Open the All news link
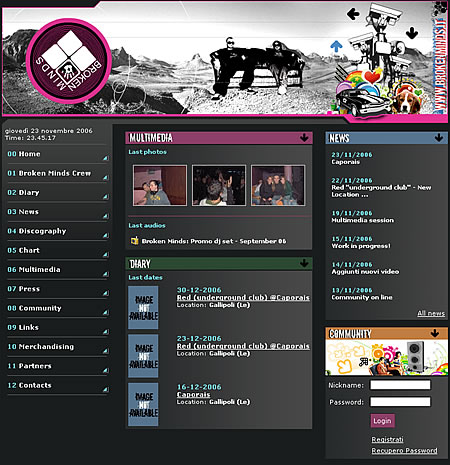Viewport: 450px width, 465px height. point(431,313)
